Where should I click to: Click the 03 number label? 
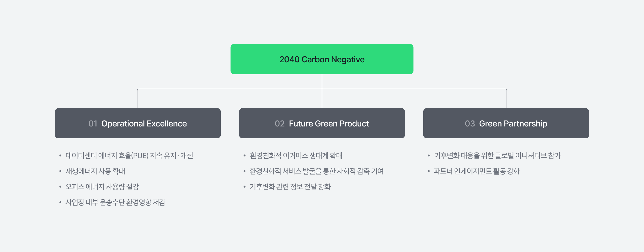pyautogui.click(x=470, y=123)
